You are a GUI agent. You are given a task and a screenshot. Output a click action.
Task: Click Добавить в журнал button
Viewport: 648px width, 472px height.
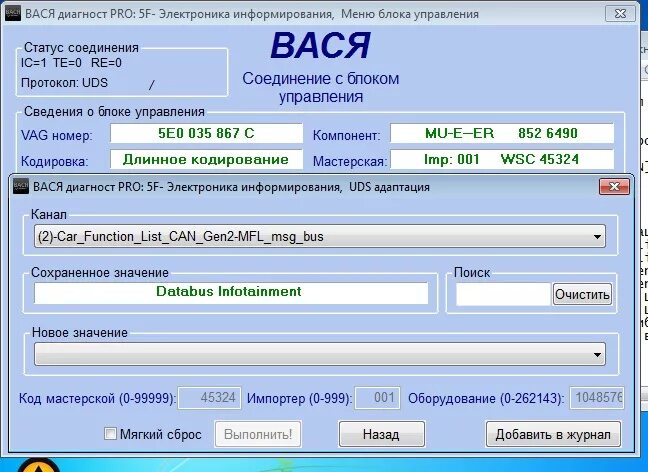coord(553,434)
